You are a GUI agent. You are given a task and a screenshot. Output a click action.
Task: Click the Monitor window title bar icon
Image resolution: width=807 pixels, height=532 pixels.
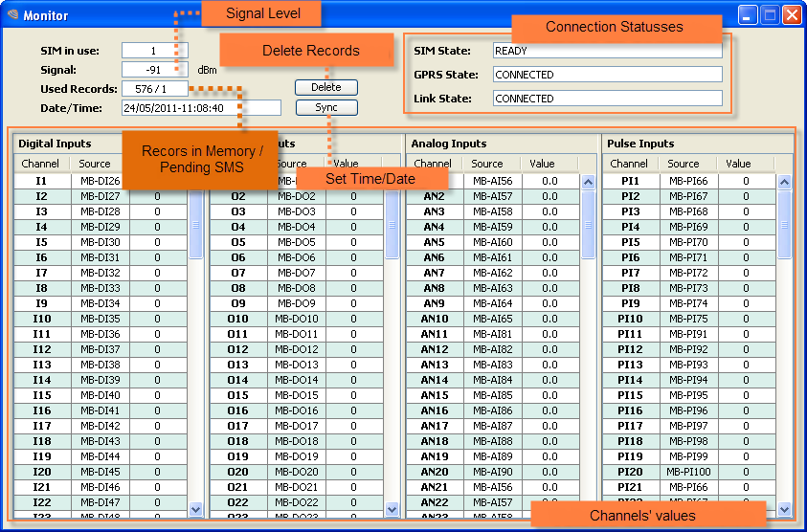tap(12, 15)
